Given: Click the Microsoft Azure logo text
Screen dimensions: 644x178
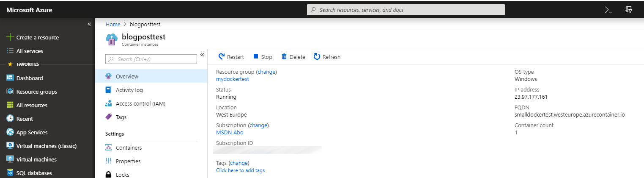Looking at the screenshot, I should click(29, 10).
